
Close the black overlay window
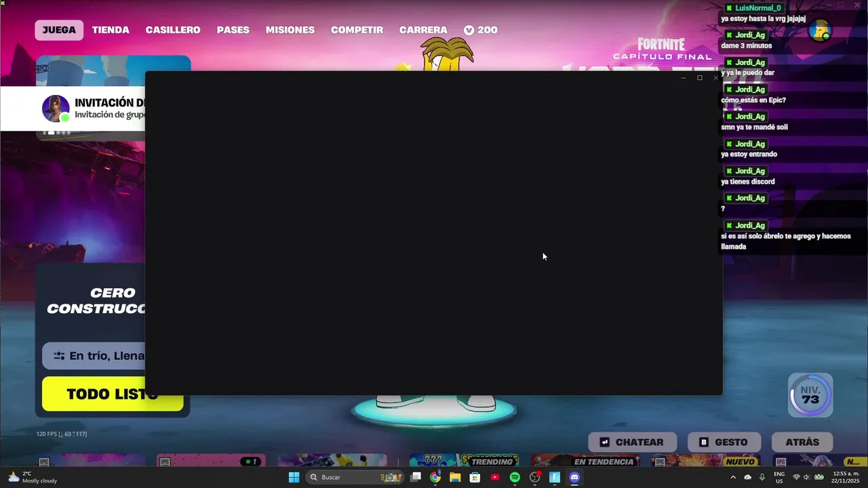point(715,78)
